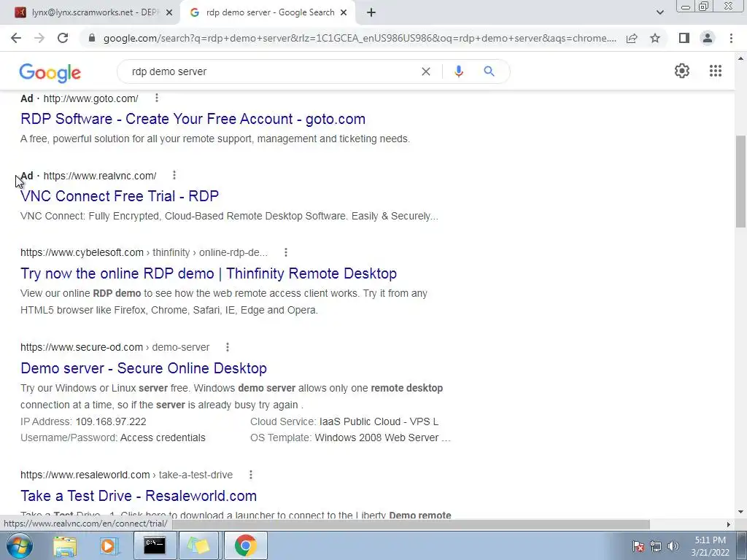Open options for resaleworld.com result

pyautogui.click(x=251, y=475)
